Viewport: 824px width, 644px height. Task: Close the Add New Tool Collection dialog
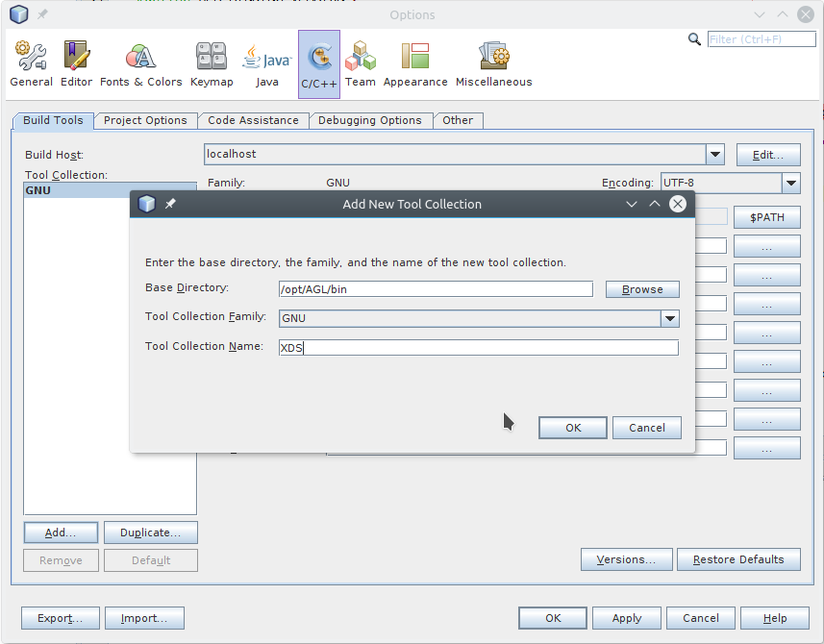click(x=678, y=204)
